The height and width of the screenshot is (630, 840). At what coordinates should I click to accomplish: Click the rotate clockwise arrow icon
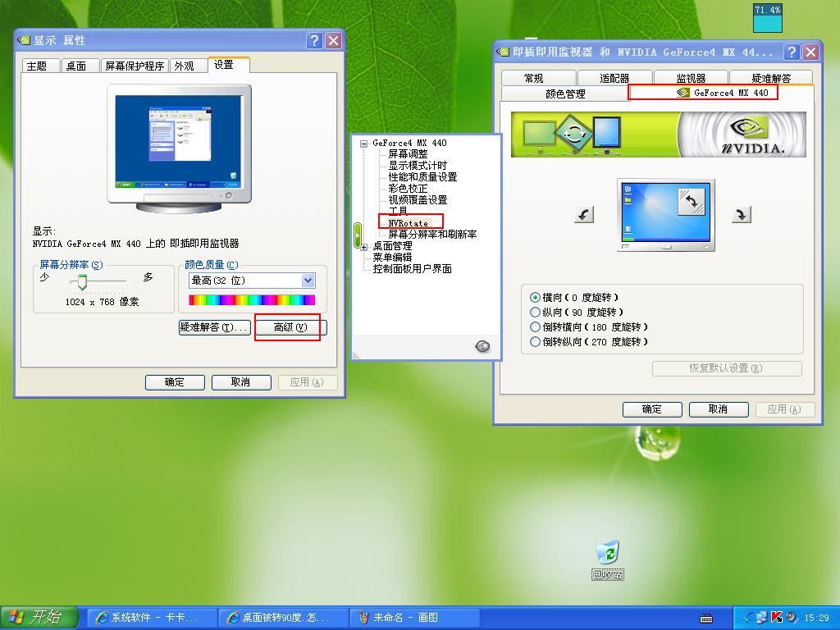coord(742,214)
